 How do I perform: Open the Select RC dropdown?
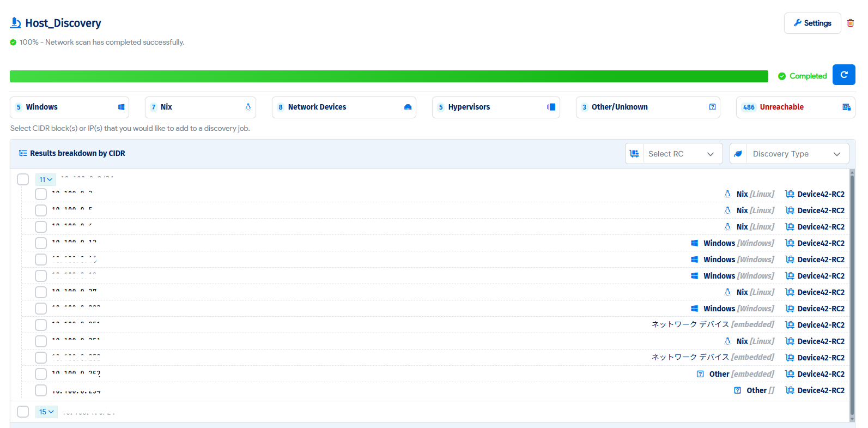click(674, 154)
